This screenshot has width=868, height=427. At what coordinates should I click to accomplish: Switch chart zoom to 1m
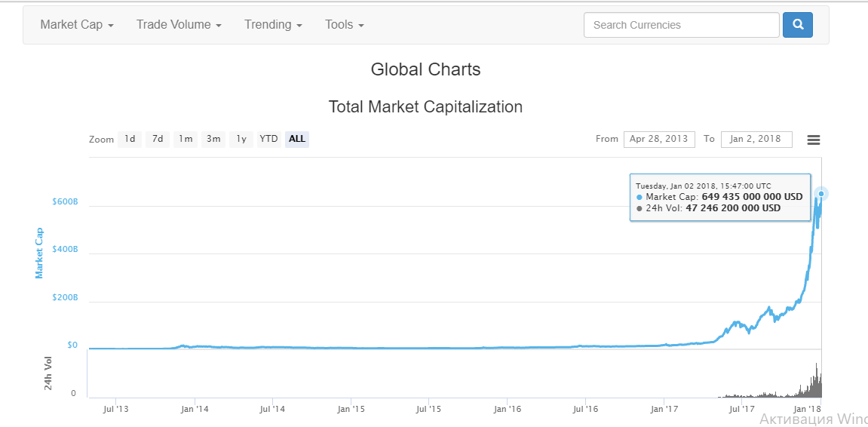click(x=186, y=139)
